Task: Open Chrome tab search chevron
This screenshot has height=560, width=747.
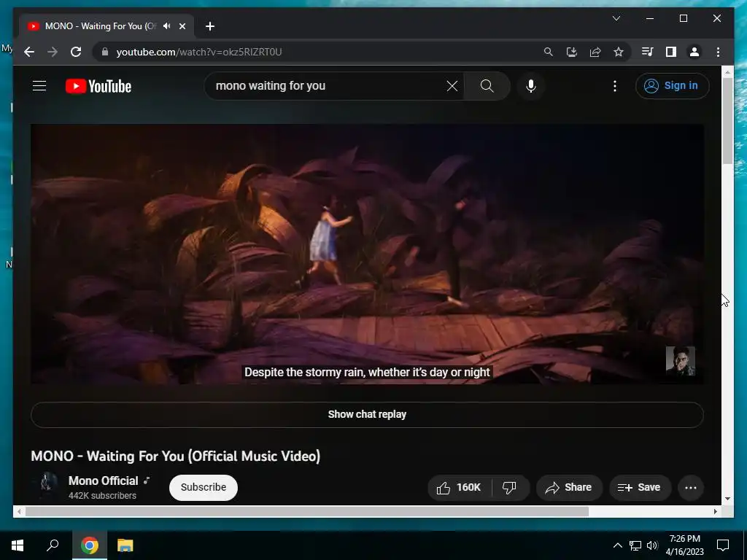Action: point(616,18)
